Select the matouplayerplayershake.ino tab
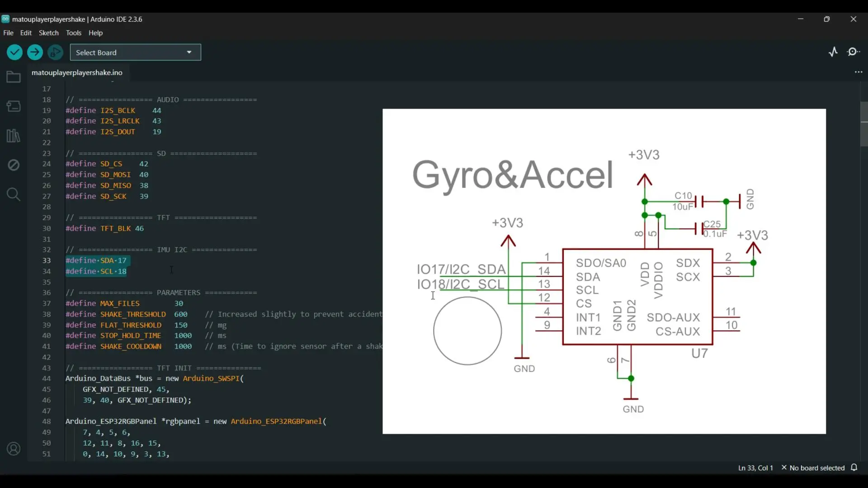The width and height of the screenshot is (868, 488). (77, 72)
